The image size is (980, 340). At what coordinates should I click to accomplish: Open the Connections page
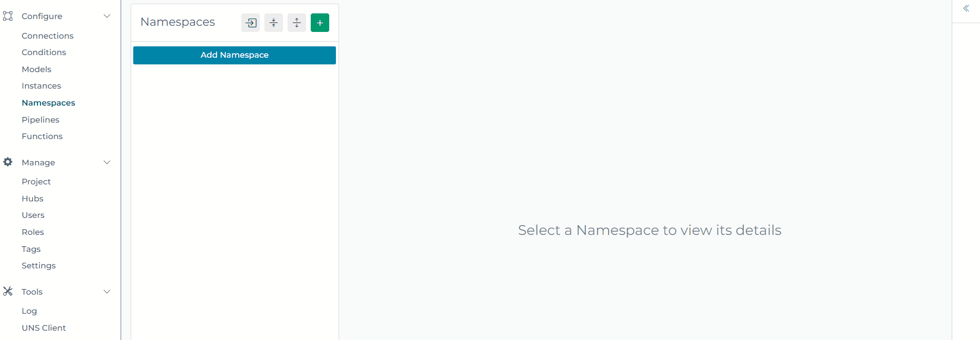(47, 36)
